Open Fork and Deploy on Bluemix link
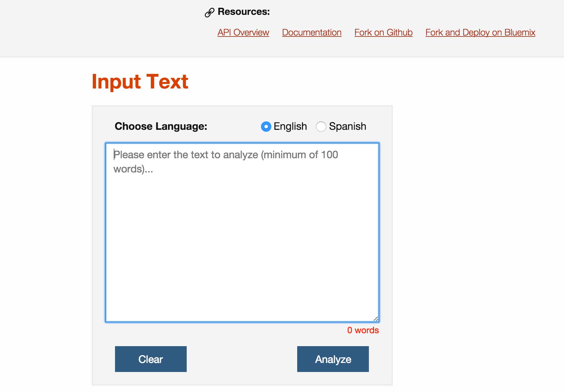Screen dimensions: 564x392 point(480,33)
